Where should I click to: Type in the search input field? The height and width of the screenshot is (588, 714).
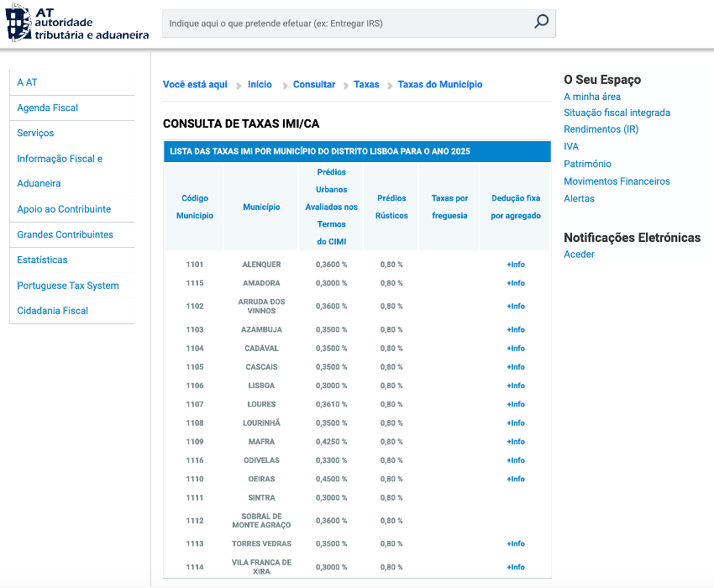coord(344,24)
